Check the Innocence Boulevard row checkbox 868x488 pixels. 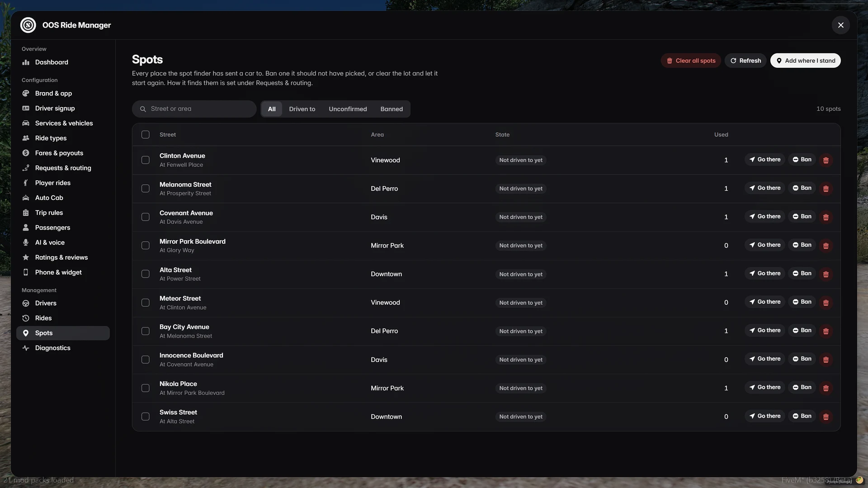pos(145,359)
